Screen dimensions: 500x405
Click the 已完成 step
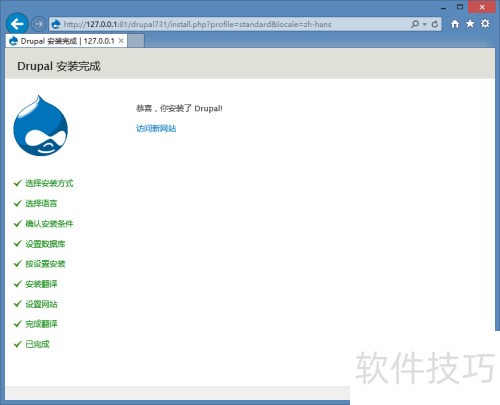(37, 344)
